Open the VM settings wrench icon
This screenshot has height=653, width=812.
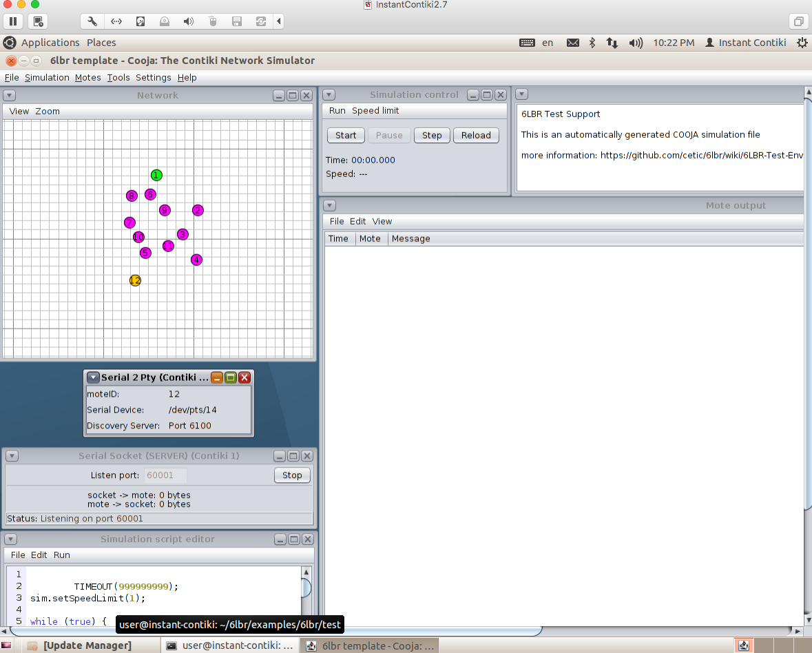(x=92, y=21)
